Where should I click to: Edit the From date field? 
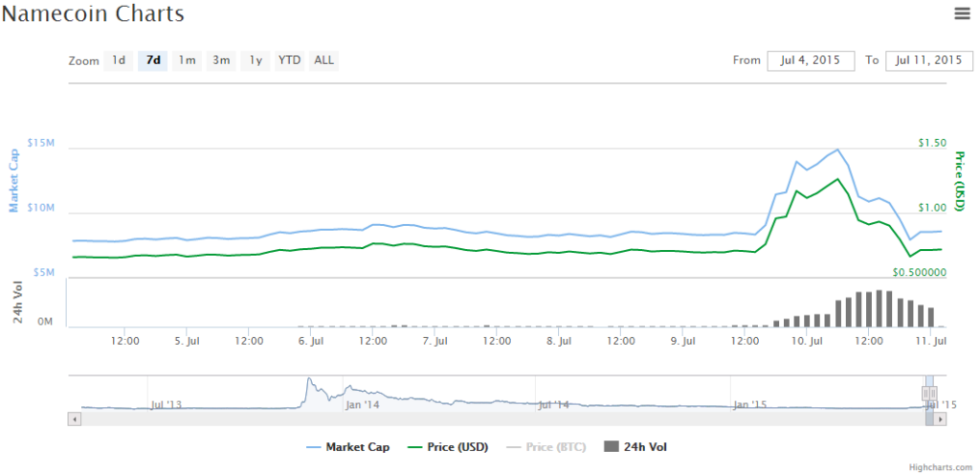(812, 60)
